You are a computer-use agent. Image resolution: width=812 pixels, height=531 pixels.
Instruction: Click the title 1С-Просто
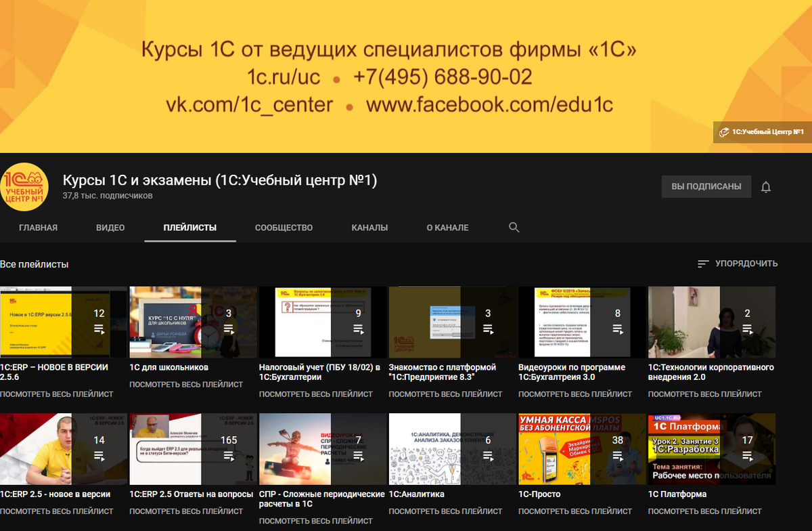point(540,494)
